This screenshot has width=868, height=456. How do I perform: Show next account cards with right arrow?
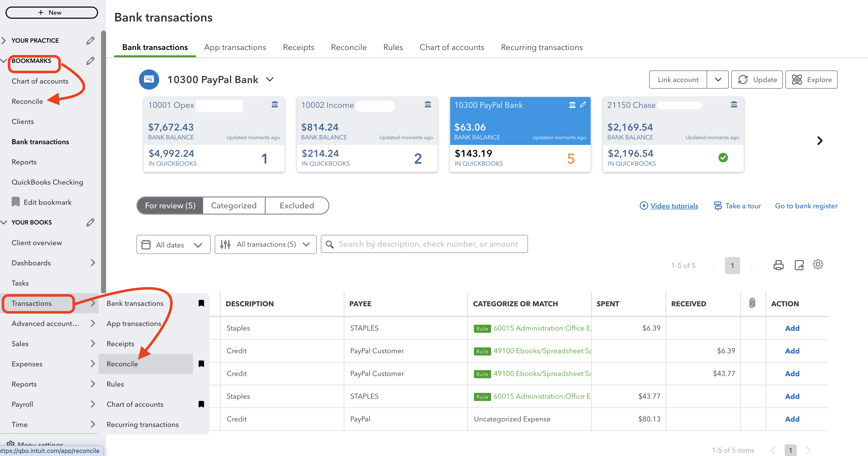pyautogui.click(x=820, y=141)
